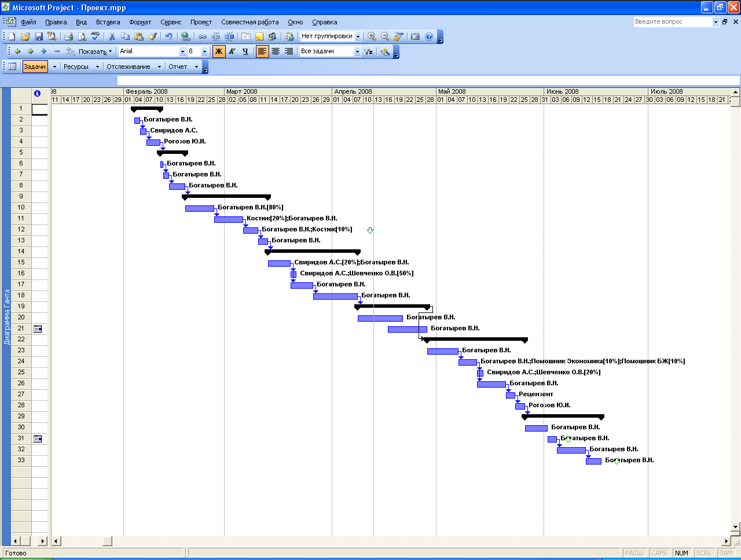Hide subtasks with the minus icon

tap(57, 51)
